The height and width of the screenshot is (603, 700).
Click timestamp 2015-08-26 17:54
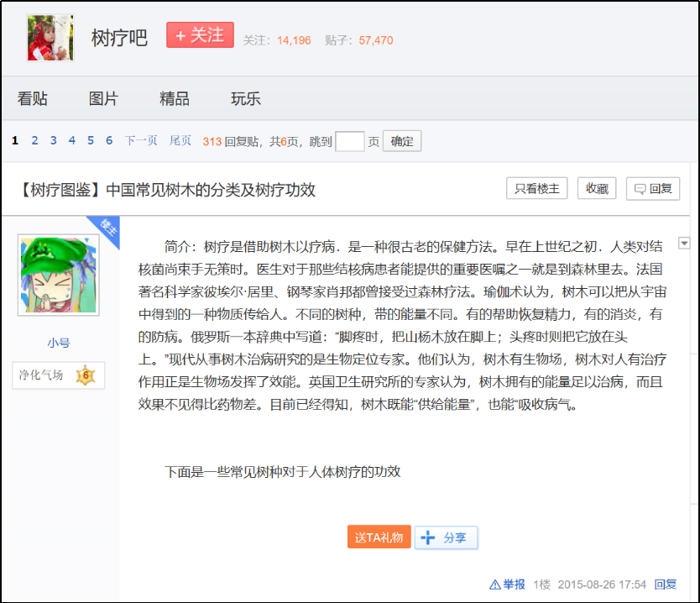tap(602, 585)
